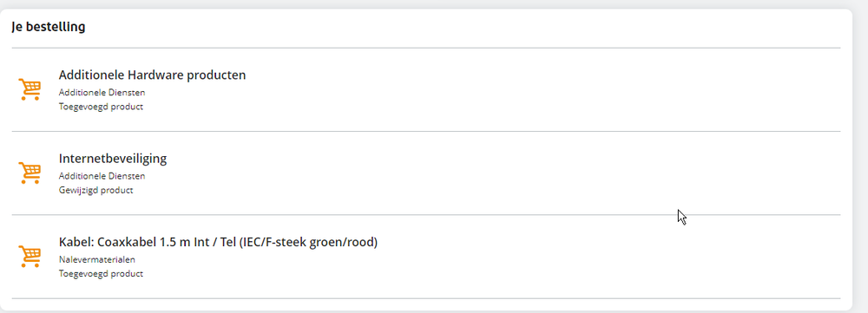Click the cart icon beside Internetbeveiliging
868x313 pixels.
[30, 173]
